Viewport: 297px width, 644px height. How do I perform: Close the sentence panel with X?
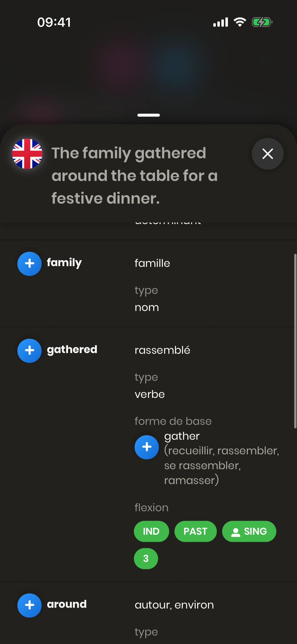pyautogui.click(x=268, y=154)
